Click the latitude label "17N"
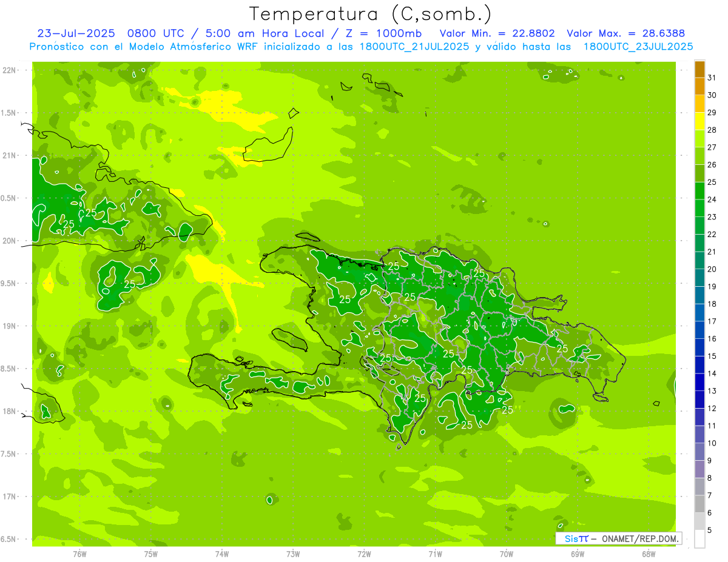This screenshot has height=562, width=728. point(9,497)
